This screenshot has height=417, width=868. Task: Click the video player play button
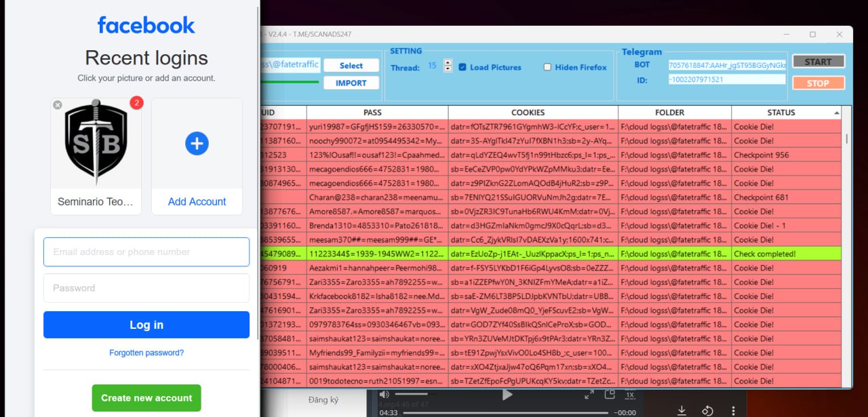(x=507, y=395)
